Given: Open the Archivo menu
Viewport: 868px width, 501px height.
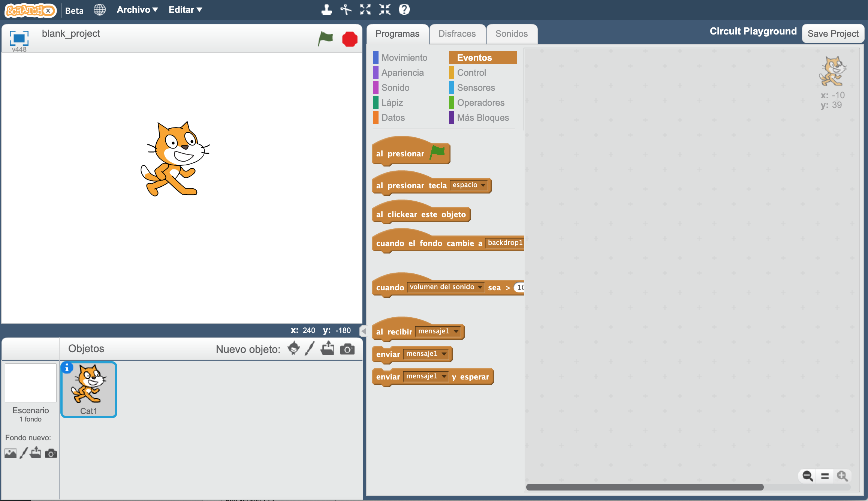Looking at the screenshot, I should pyautogui.click(x=137, y=10).
